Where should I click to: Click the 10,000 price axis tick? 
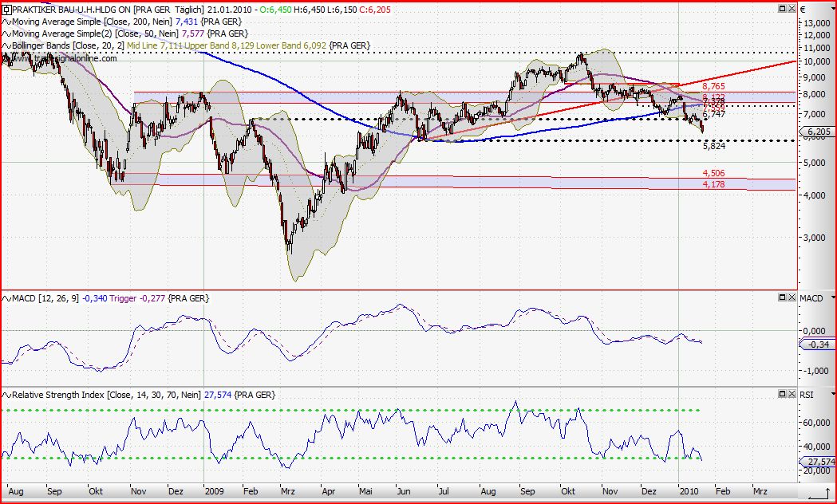coord(817,62)
